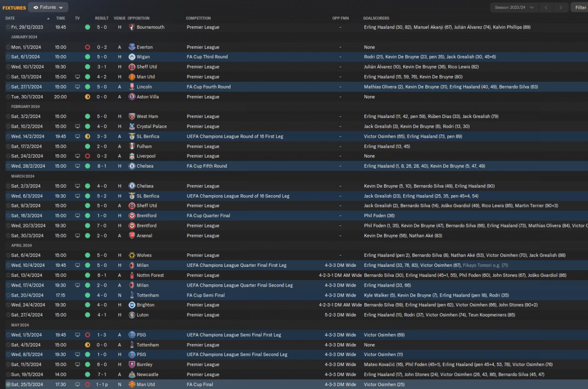Click the Fulham club badge
This screenshot has height=389, width=588.
point(132,147)
